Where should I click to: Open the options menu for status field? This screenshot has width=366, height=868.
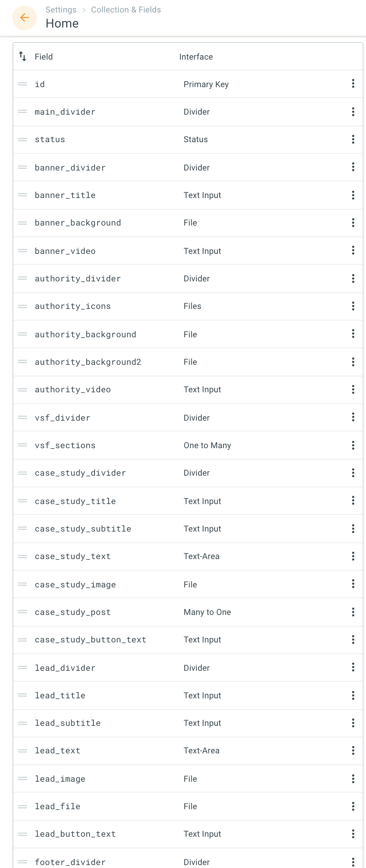(x=353, y=139)
